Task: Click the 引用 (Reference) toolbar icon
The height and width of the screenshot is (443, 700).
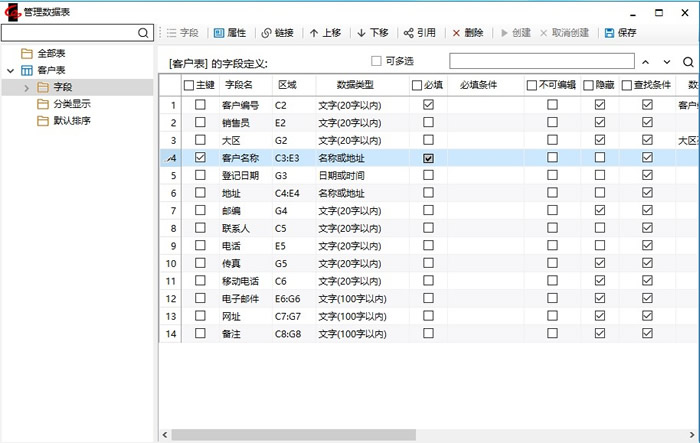Action: click(408, 33)
